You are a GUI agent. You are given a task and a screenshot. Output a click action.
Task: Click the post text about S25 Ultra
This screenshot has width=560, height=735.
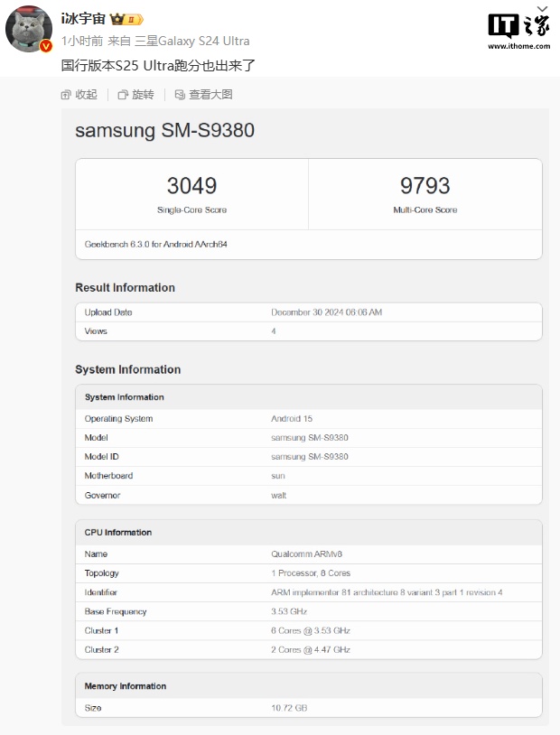pos(158,66)
